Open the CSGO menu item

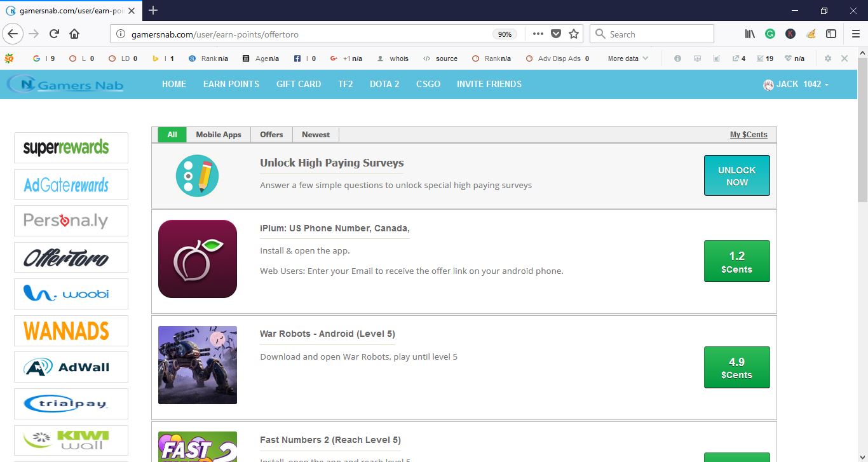click(428, 84)
